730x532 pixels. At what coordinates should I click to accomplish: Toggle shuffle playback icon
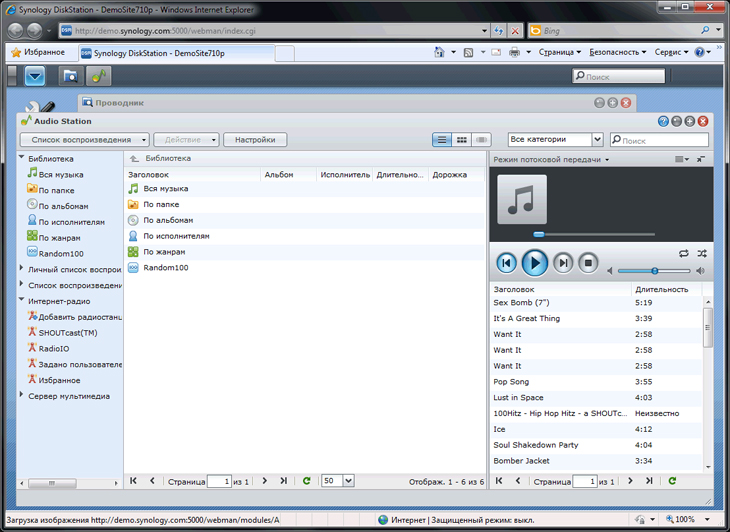(x=701, y=254)
